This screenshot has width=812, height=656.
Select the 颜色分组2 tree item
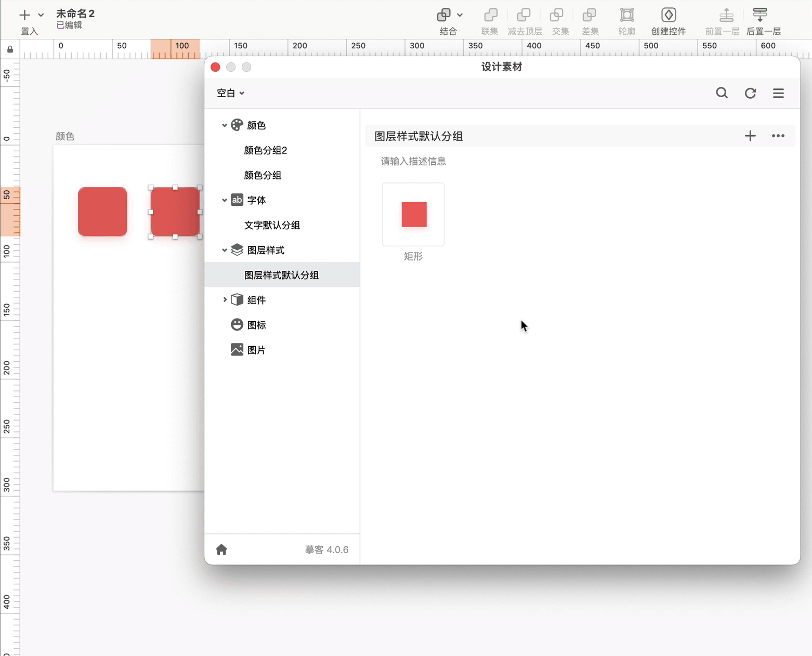[266, 150]
